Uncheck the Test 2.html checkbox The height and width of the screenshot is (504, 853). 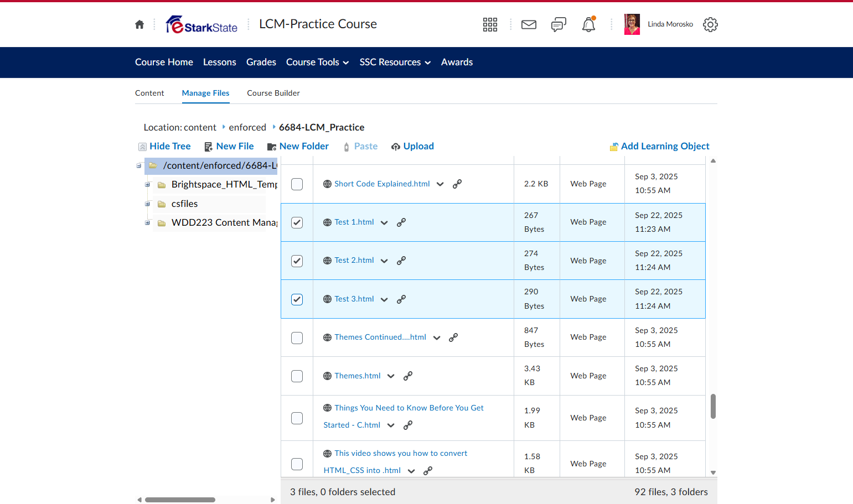point(297,261)
